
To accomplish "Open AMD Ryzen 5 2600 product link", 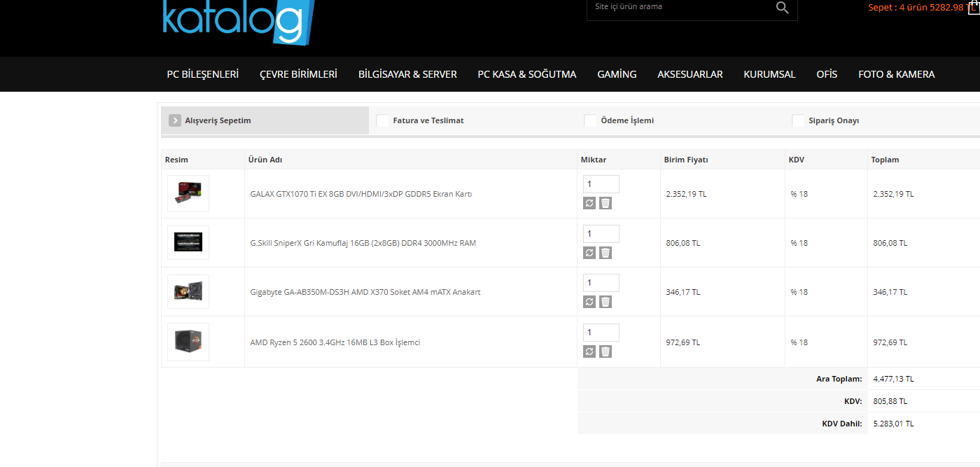I will 335,342.
